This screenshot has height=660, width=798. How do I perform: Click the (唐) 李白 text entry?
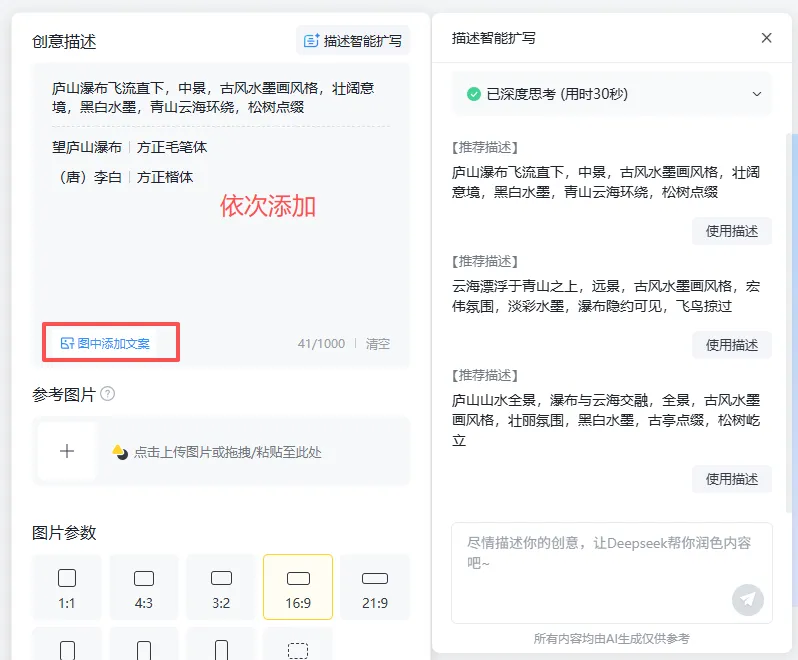click(x=87, y=177)
